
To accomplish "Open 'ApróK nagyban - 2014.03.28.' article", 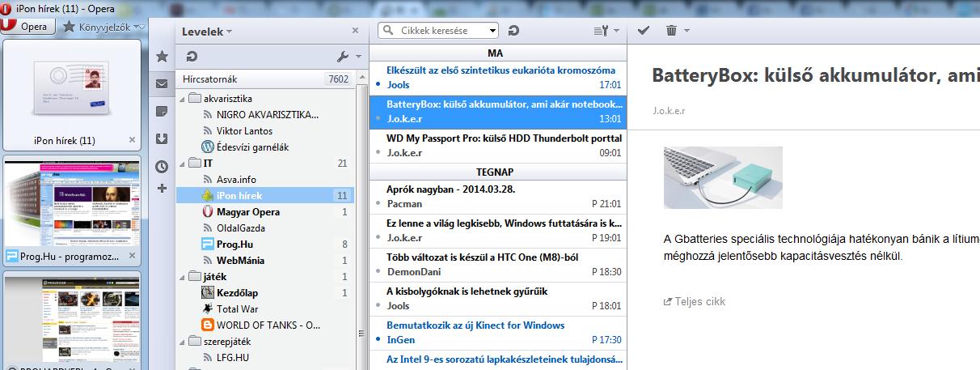I will coord(498,196).
